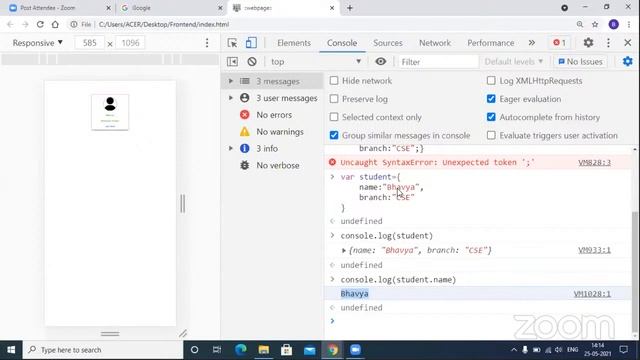The height and width of the screenshot is (360, 640).
Task: Expand the logged student object
Action: [x=344, y=250]
